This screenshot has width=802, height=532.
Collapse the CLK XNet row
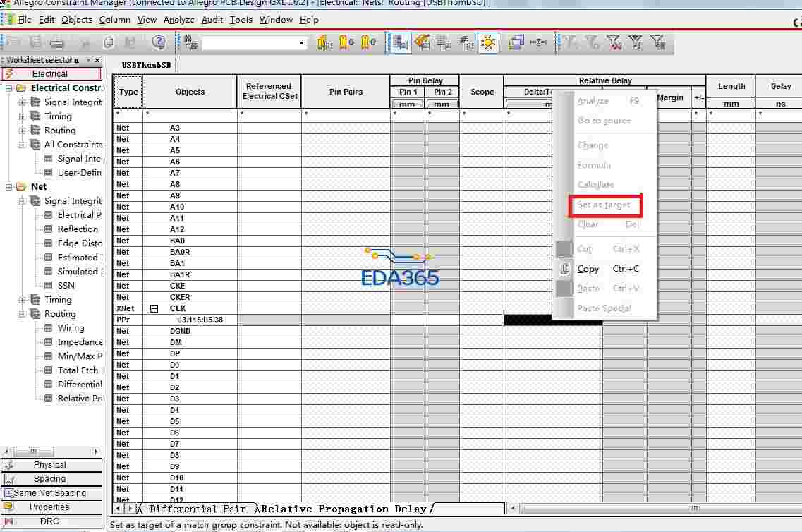154,308
